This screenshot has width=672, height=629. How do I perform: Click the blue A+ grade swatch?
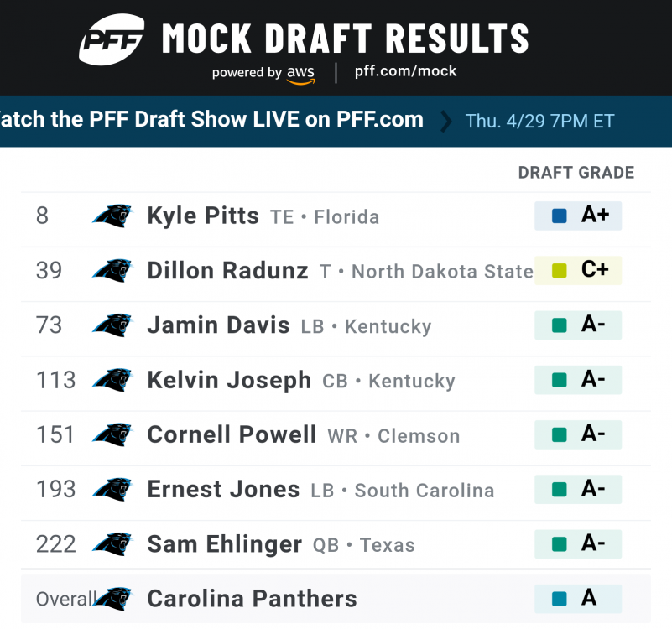(x=560, y=216)
